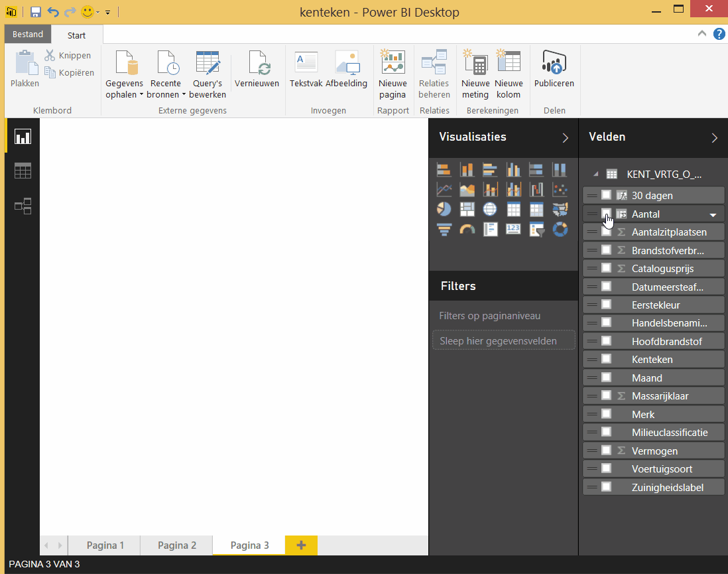Image resolution: width=728 pixels, height=574 pixels.
Task: Switch to Pagina 2 tab
Action: [177, 545]
